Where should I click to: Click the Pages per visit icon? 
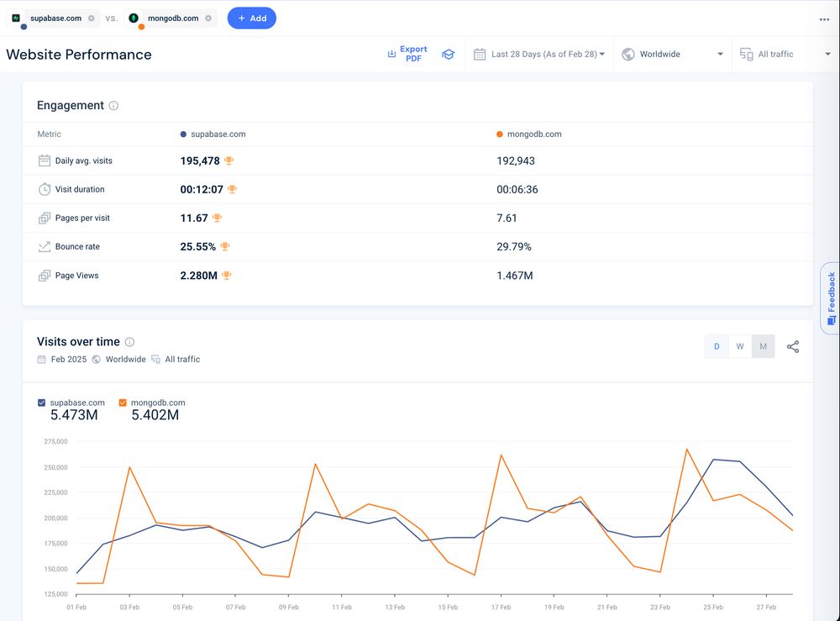pos(45,218)
